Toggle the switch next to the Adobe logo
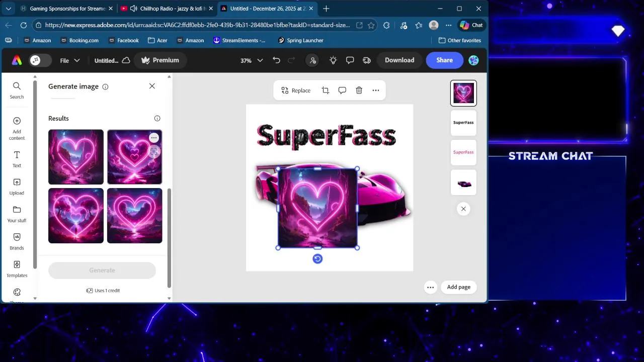 [x=40, y=60]
